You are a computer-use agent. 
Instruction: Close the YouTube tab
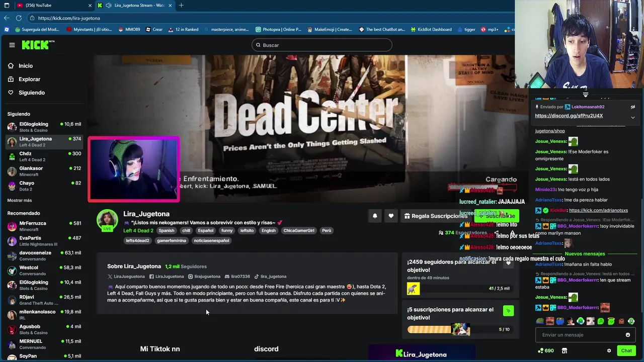(x=90, y=6)
